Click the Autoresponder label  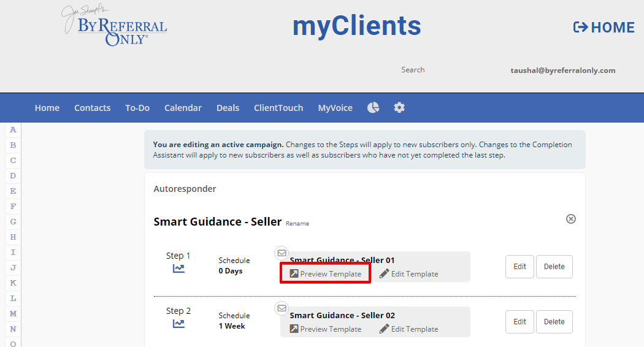(x=185, y=189)
